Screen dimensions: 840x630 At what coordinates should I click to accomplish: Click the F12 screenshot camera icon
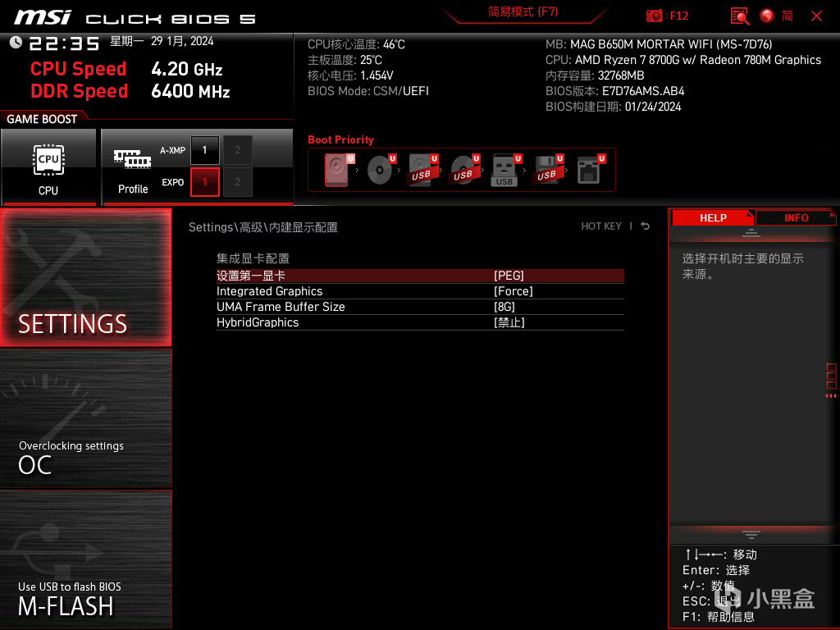coord(654,16)
